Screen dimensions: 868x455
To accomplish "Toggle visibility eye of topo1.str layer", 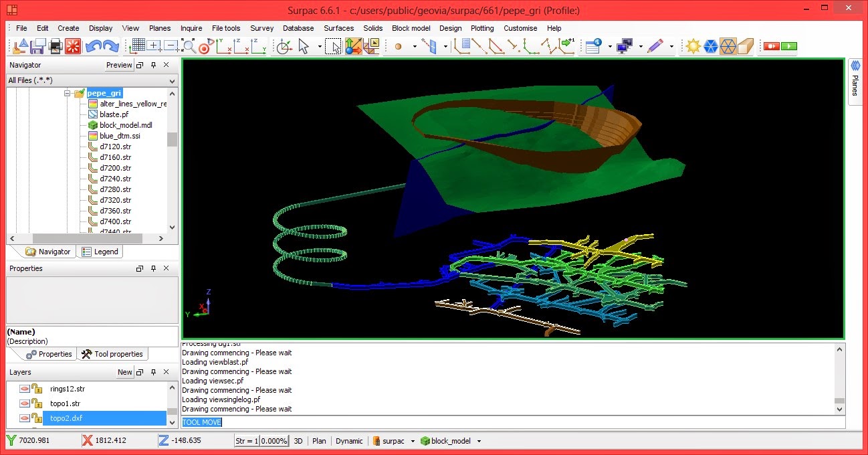I will point(25,403).
